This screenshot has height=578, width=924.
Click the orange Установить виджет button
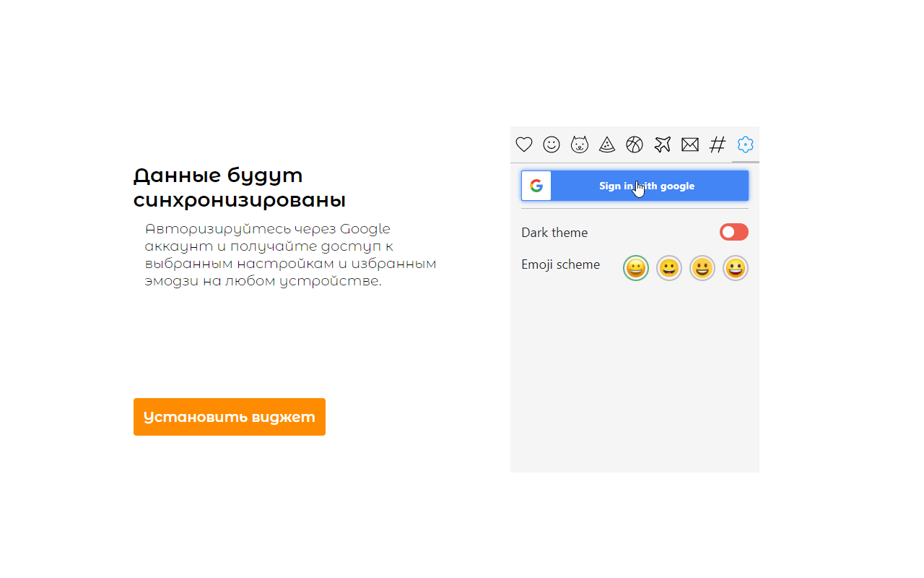click(230, 417)
